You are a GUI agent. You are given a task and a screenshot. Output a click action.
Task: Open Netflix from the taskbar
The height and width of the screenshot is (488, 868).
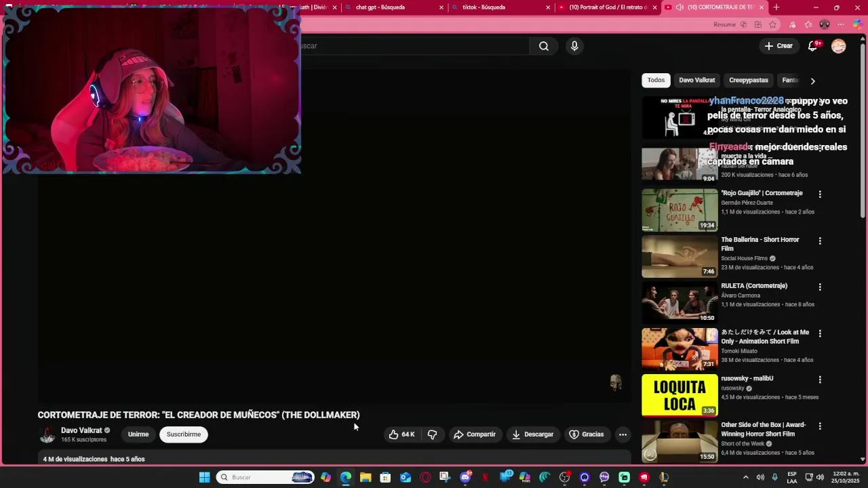tap(485, 477)
